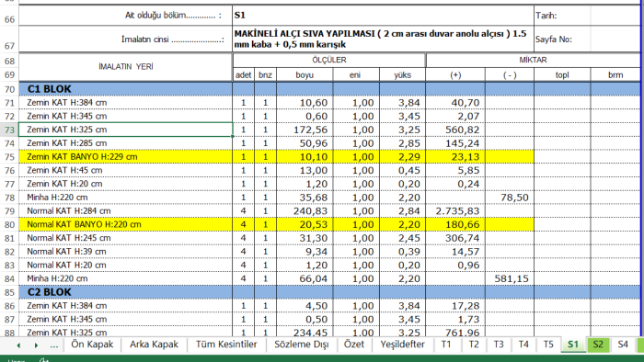Select row header 80
The height and width of the screenshot is (362, 644).
(x=9, y=224)
